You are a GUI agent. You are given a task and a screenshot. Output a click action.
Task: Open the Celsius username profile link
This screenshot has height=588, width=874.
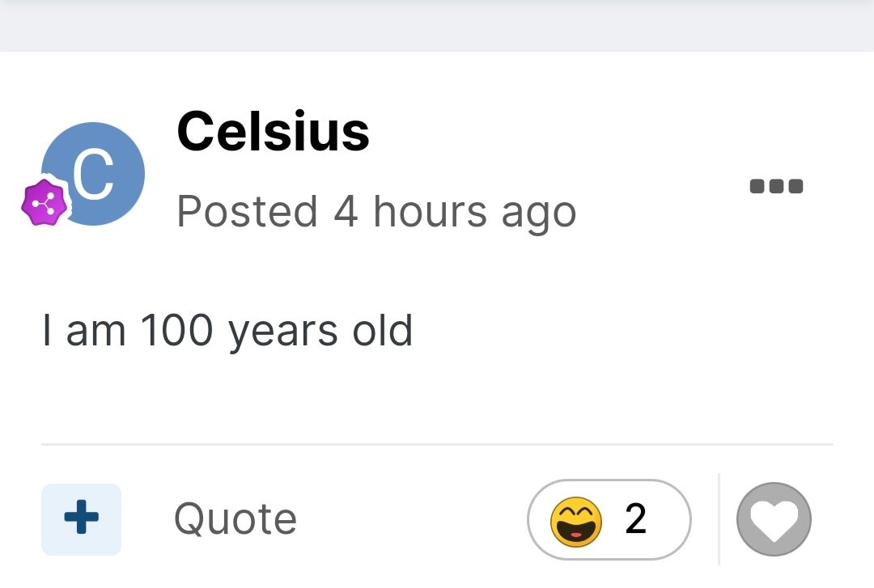(x=273, y=131)
